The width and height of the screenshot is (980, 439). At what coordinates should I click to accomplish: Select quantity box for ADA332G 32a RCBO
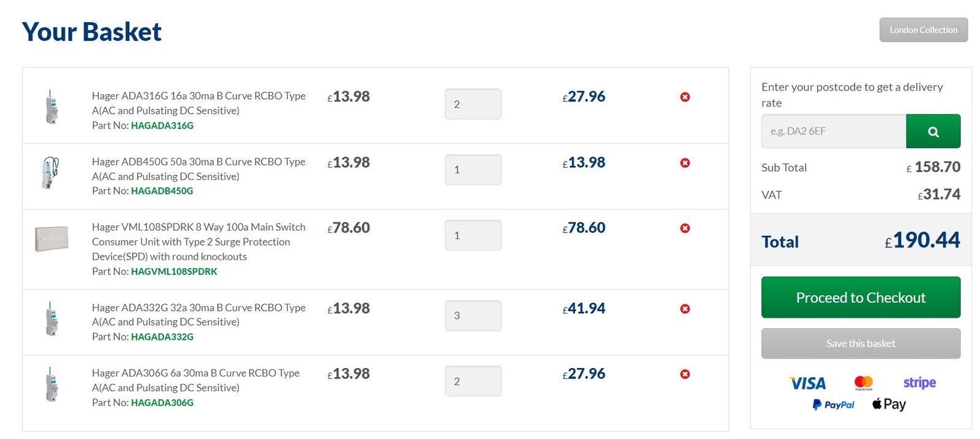(x=472, y=316)
